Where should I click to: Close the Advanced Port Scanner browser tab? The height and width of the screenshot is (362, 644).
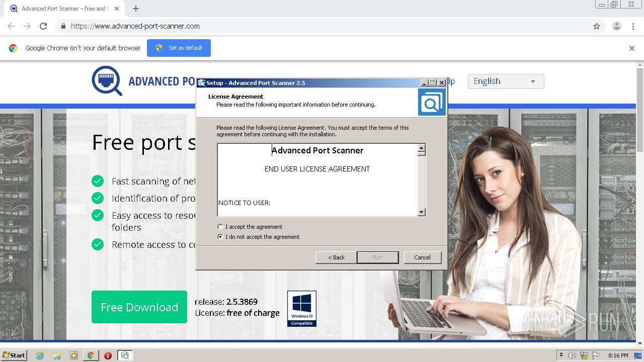pos(117,9)
